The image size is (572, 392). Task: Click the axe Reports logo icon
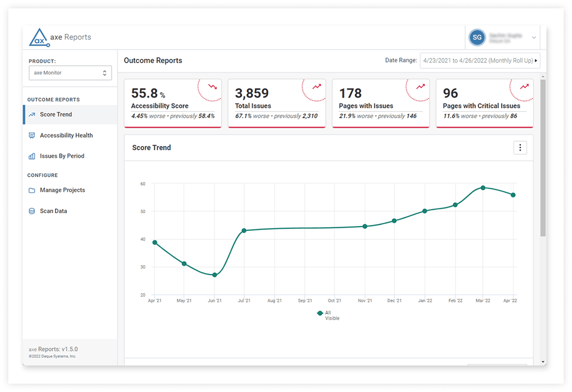(x=39, y=38)
